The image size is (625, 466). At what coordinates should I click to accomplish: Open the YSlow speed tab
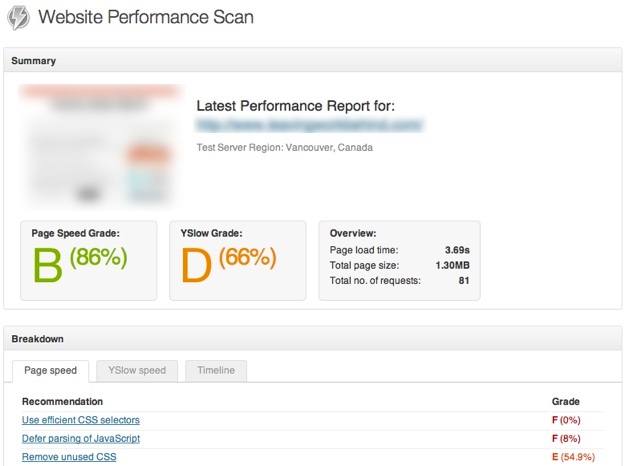coord(137,370)
